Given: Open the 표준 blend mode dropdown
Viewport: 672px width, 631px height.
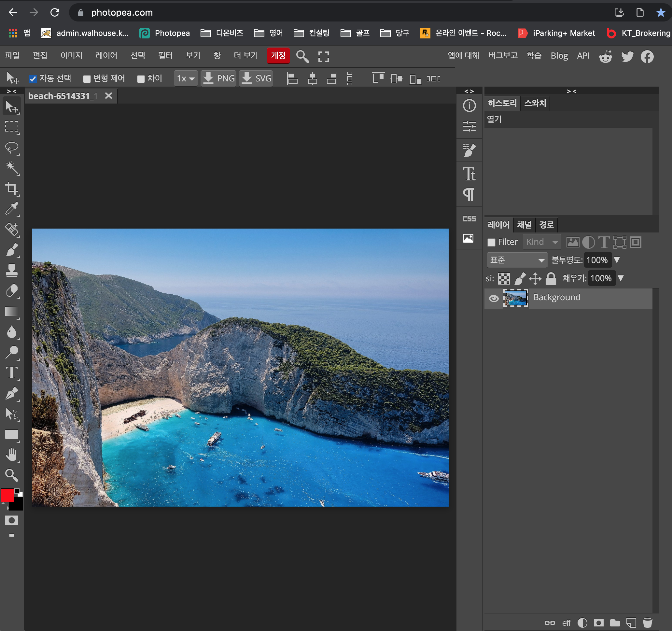Looking at the screenshot, I should pos(516,260).
